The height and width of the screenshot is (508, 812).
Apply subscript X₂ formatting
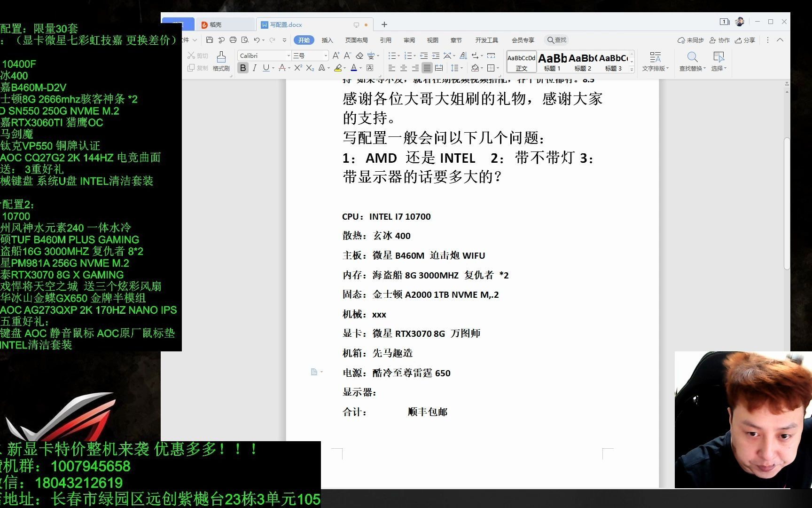[310, 68]
